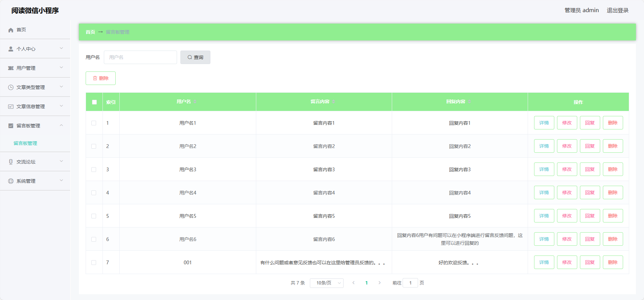The image size is (644, 300).
Task: Collapse the 留言板管理 menu chevron
Action: [x=61, y=125]
